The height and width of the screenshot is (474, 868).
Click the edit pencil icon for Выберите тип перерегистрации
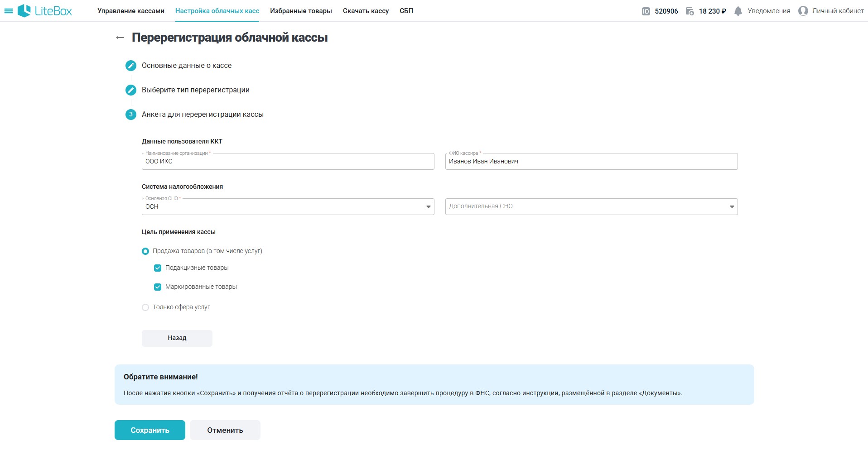[x=131, y=90]
